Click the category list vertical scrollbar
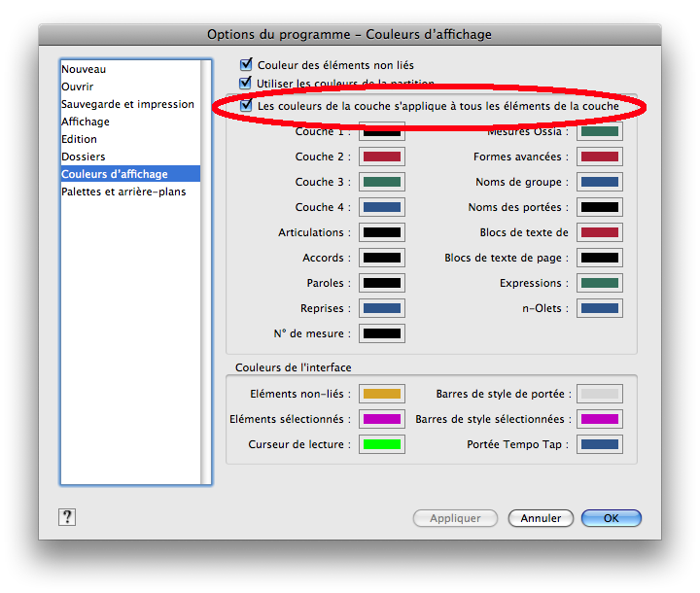This screenshot has width=700, height=593. (206, 272)
